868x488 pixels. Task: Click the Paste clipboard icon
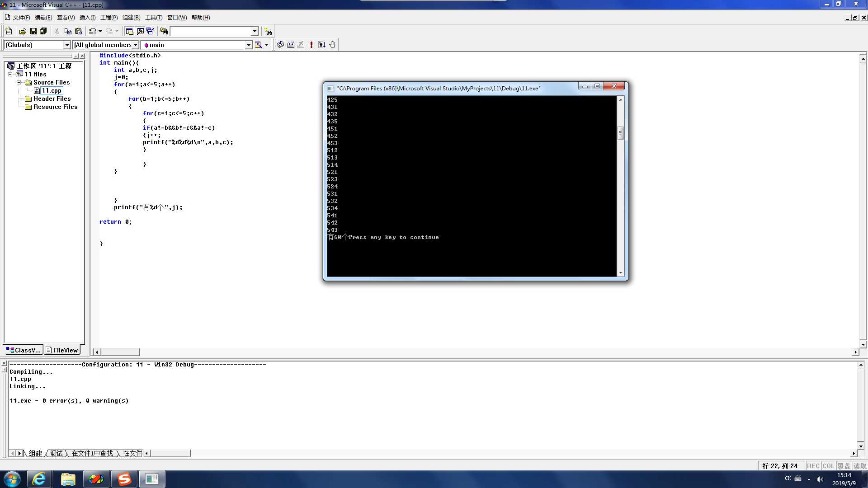[78, 31]
